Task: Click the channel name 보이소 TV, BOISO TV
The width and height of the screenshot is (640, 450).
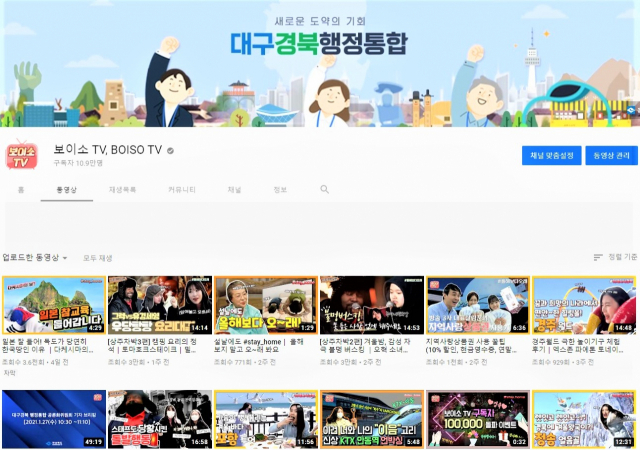Action: click(x=108, y=150)
